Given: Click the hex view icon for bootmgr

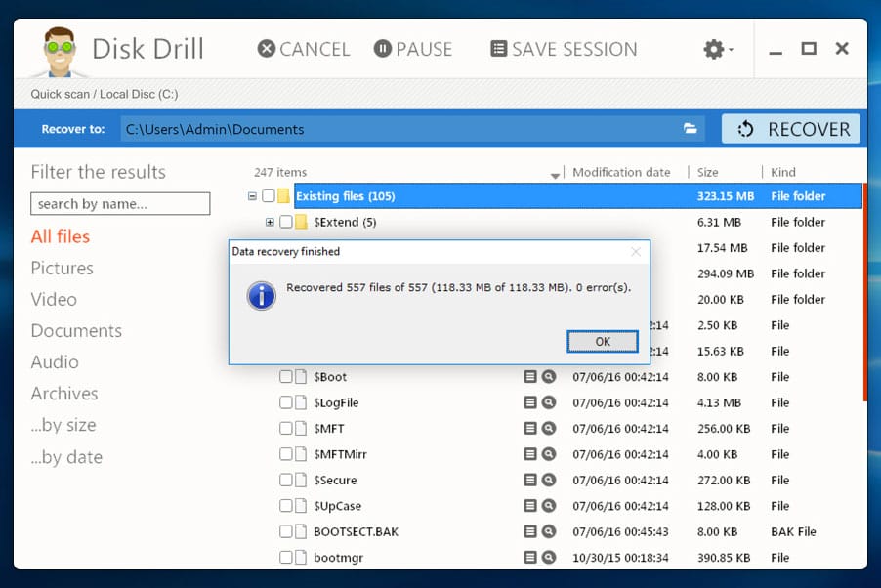Looking at the screenshot, I should pyautogui.click(x=530, y=558).
